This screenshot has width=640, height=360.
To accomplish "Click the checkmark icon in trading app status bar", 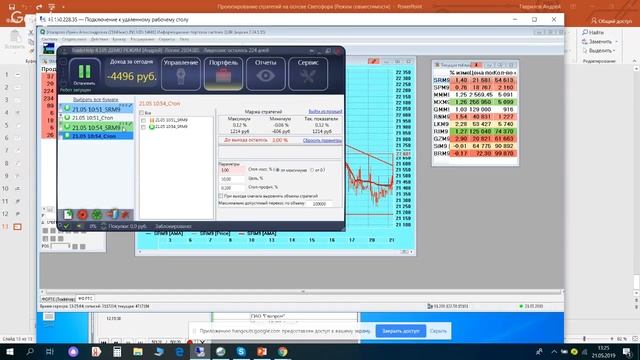I will (x=66, y=226).
